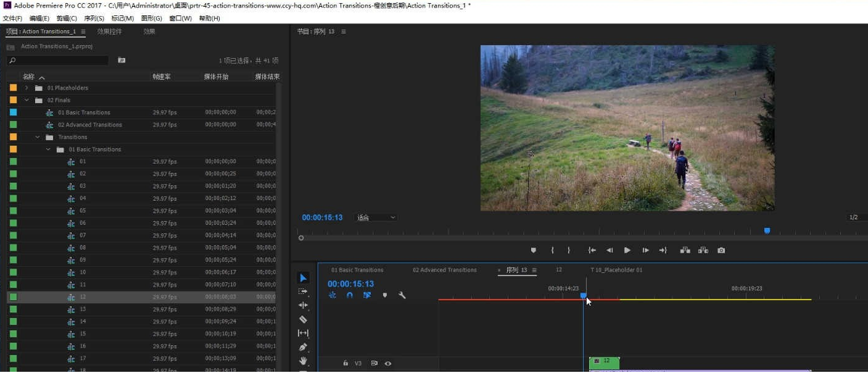Click the project search field
868x386 pixels.
point(57,61)
